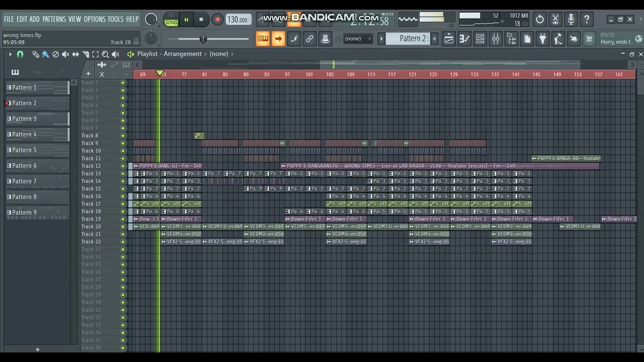This screenshot has width=644, height=362.
Task: Toggle the magnet snap button in Playlist
Action: point(20,54)
